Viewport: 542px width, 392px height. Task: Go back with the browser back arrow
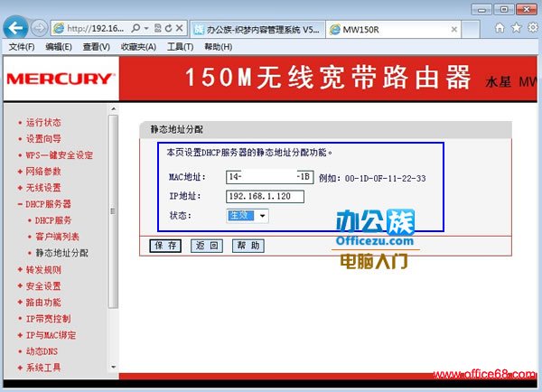(15, 28)
